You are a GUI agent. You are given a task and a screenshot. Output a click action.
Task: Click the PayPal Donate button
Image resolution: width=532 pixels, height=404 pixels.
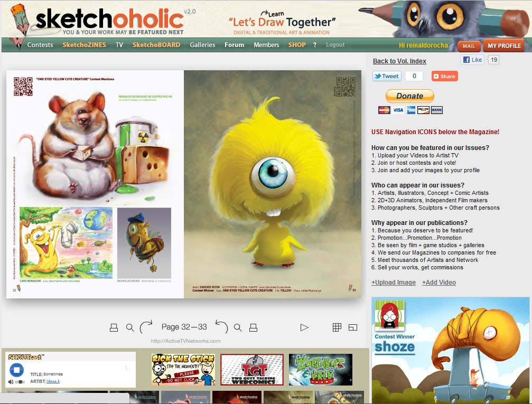(410, 96)
